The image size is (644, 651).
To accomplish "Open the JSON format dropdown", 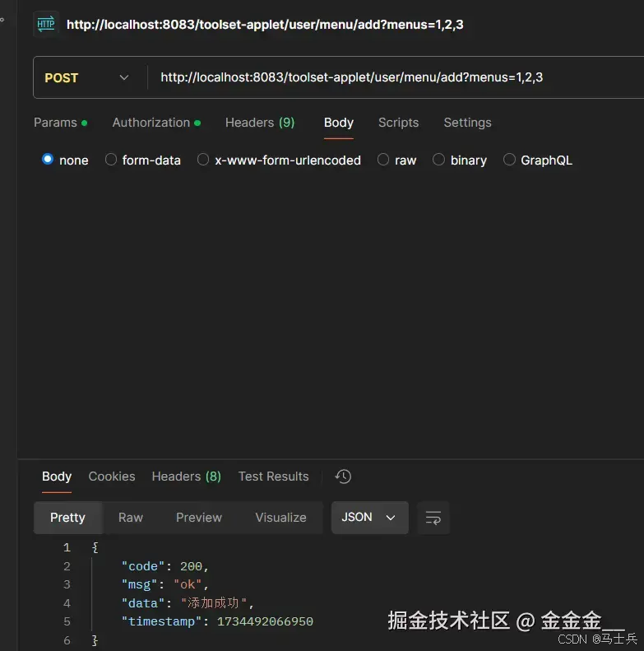I will tap(370, 518).
